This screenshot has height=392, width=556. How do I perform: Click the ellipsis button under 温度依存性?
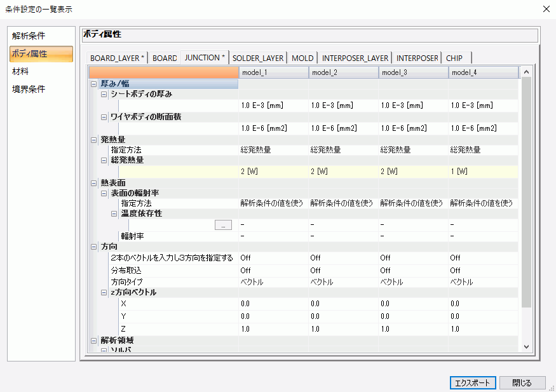click(223, 225)
